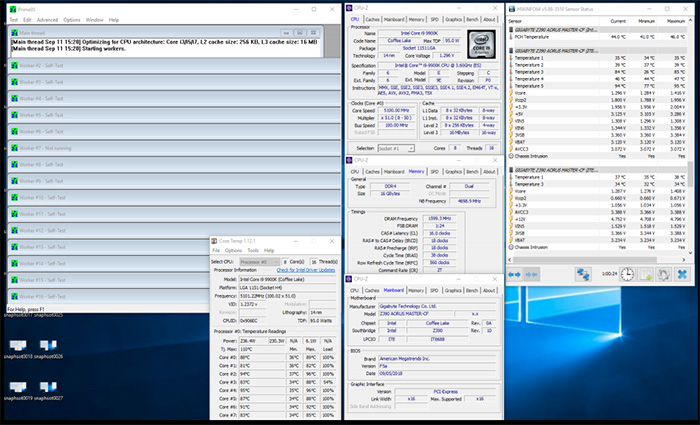Image resolution: width=700 pixels, height=425 pixels.
Task: Click the Prime95 title bar application icon
Action: [x=12, y=9]
